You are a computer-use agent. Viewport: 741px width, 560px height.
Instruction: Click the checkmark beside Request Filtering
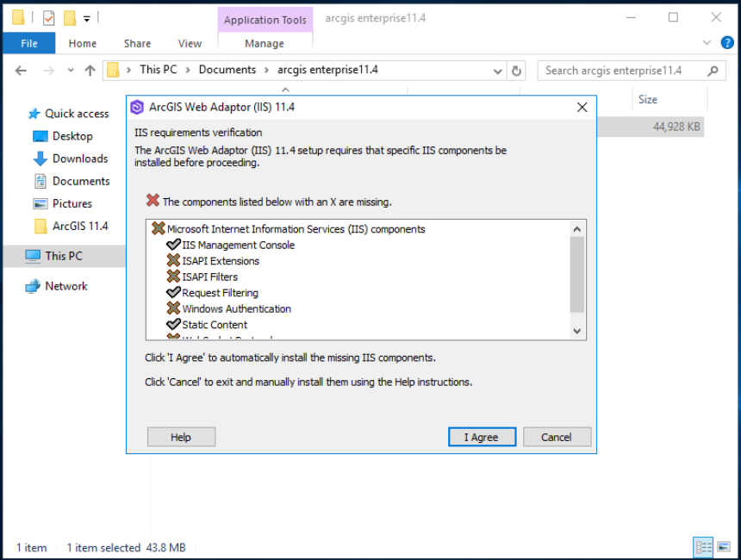pos(173,292)
